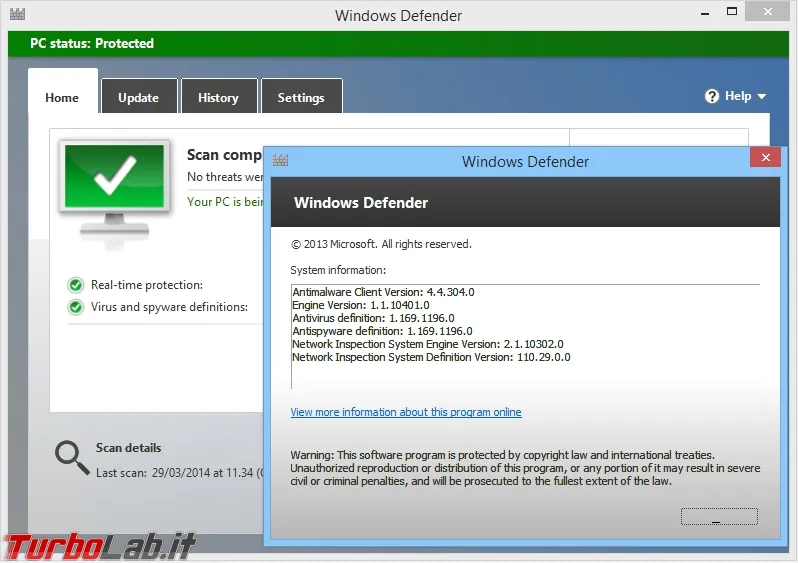Click the Scan details heading
Screen dimensions: 798x563
(129, 447)
